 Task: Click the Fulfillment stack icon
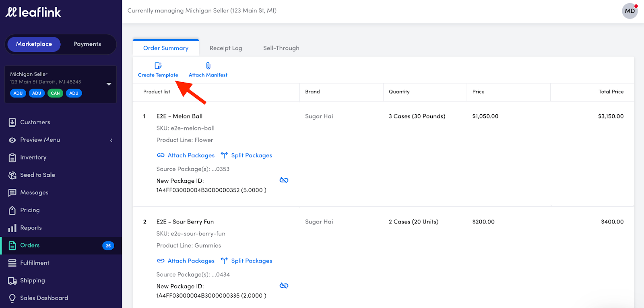click(x=12, y=263)
